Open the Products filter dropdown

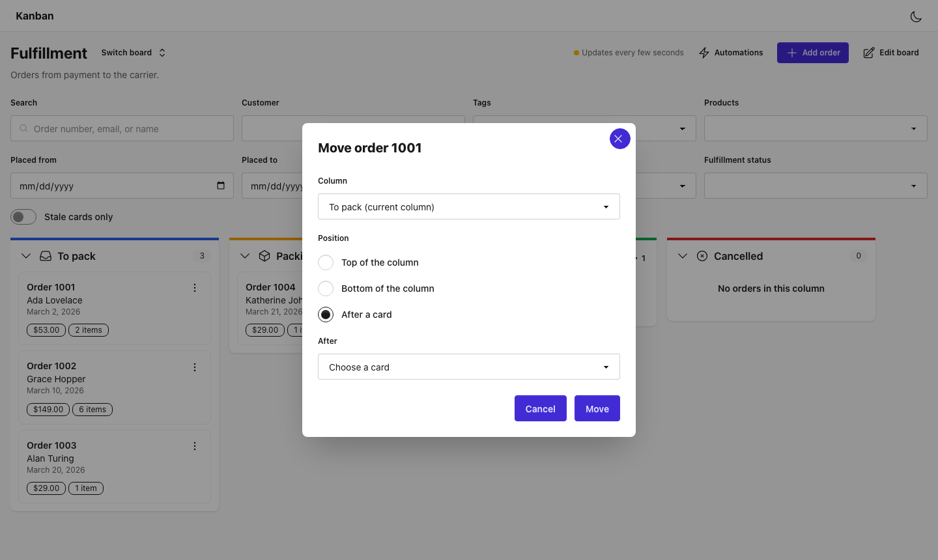click(x=816, y=128)
